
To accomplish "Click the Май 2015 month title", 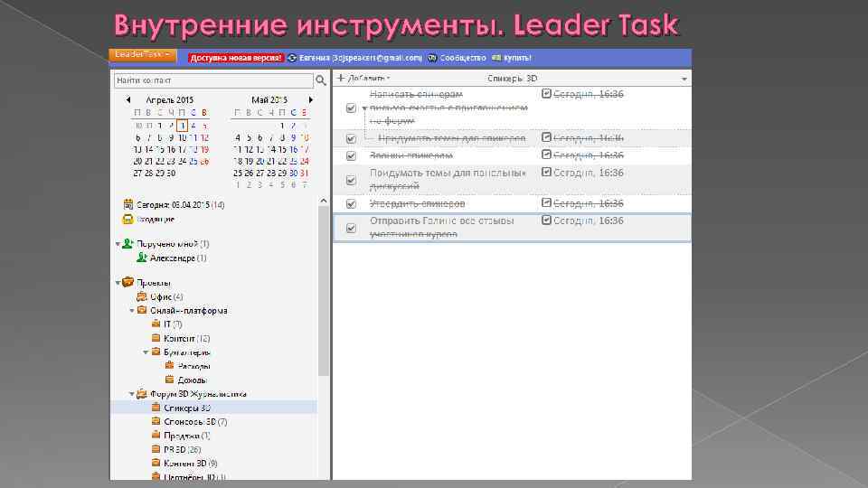I will pos(269,99).
